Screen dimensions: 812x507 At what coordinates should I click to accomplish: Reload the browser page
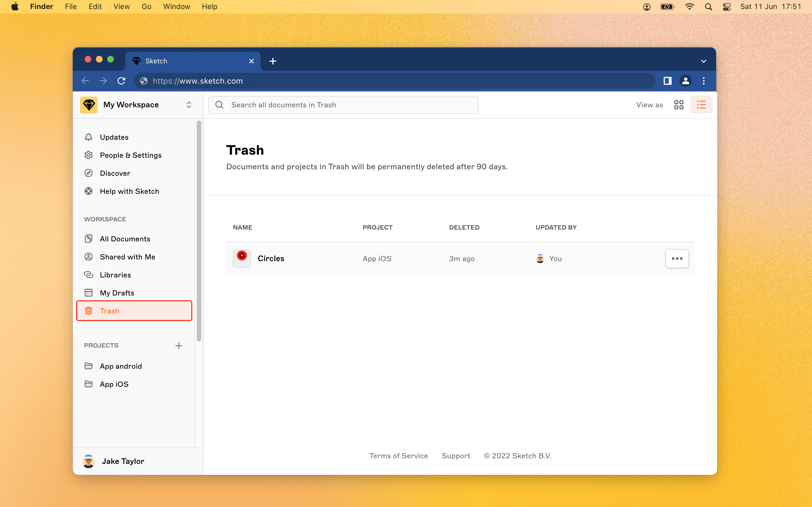(122, 81)
